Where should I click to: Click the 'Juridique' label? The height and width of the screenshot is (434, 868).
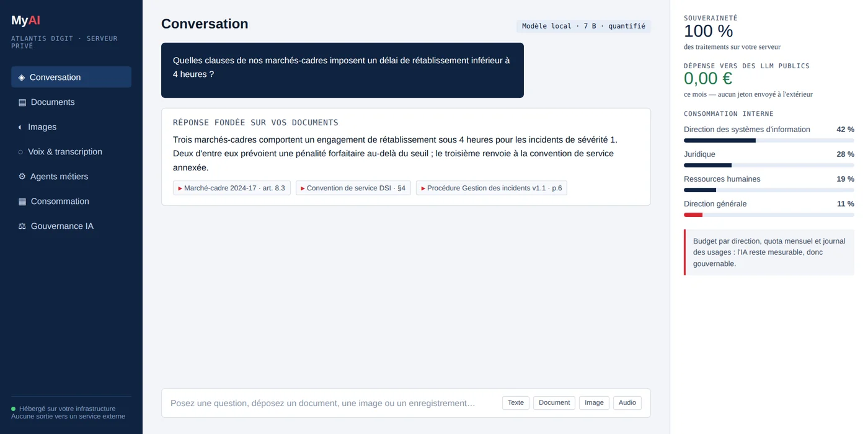click(699, 154)
